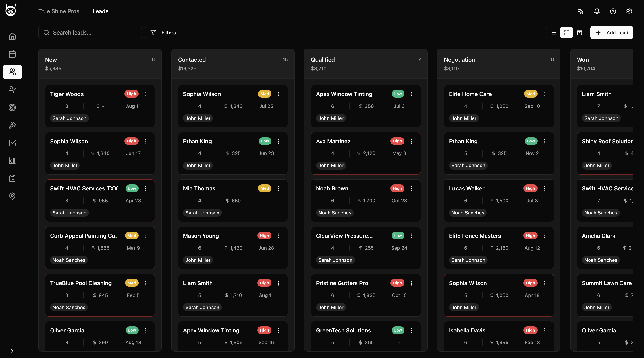Screen dimensions: 644x358
Task: Open options menu for Elite Home Care card
Action: pyautogui.click(x=545, y=94)
